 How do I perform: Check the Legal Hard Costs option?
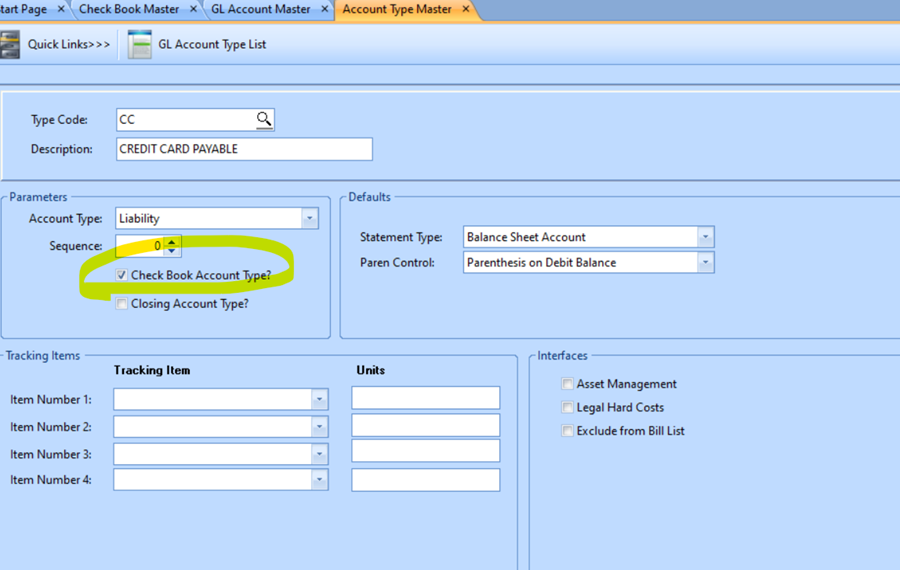pos(568,408)
